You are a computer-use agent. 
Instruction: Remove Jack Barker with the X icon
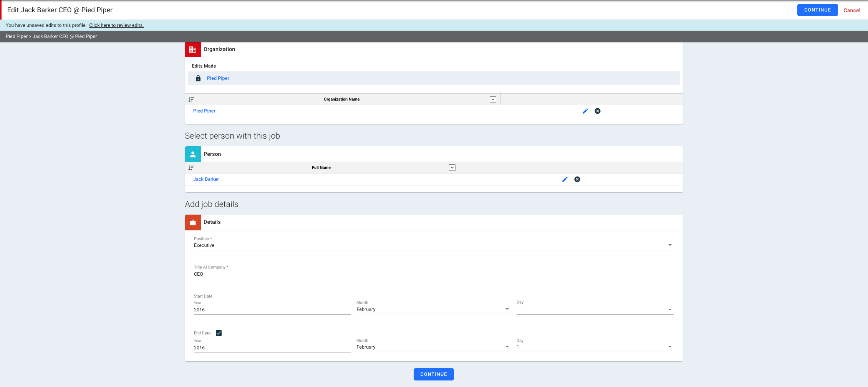[x=577, y=179]
